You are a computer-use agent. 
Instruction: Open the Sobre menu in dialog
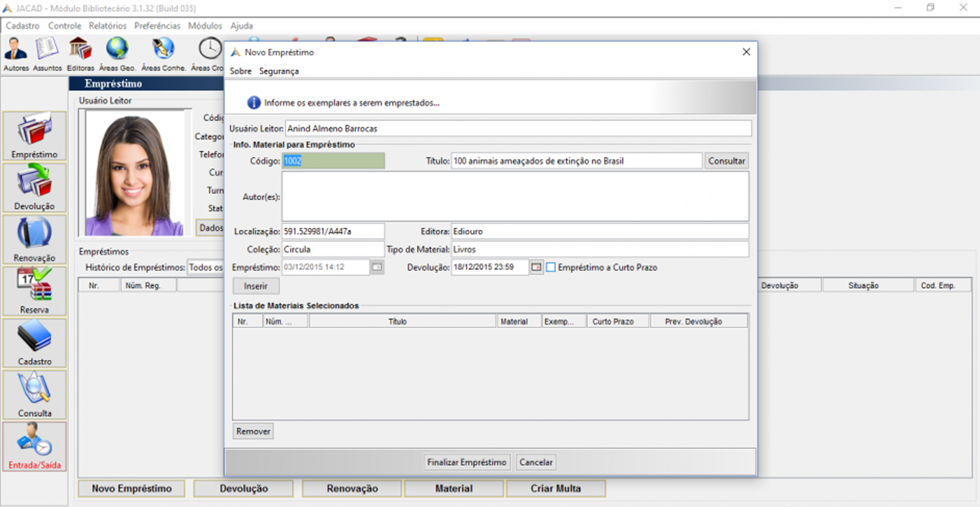[x=240, y=71]
